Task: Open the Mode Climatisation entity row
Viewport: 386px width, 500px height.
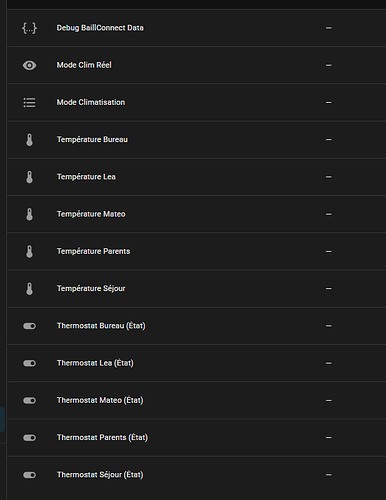Action: coord(197,102)
